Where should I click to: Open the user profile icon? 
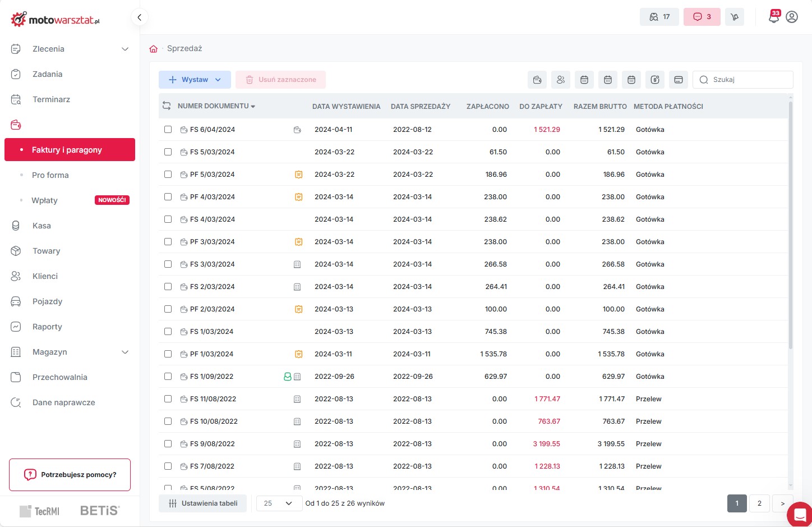pyautogui.click(x=792, y=17)
